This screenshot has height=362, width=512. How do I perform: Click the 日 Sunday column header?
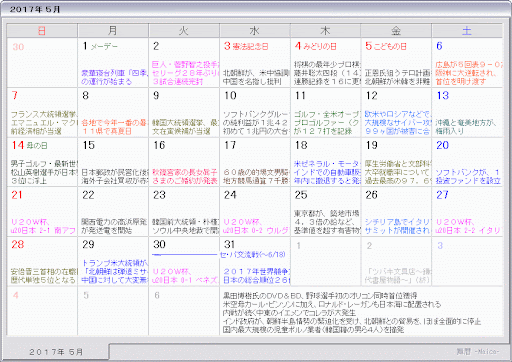pos(42,31)
